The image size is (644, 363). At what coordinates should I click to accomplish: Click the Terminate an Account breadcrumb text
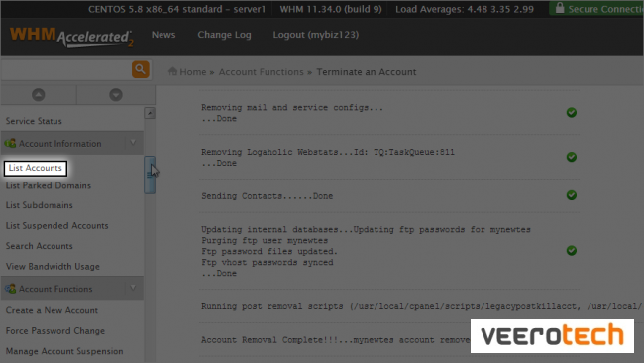pos(366,72)
